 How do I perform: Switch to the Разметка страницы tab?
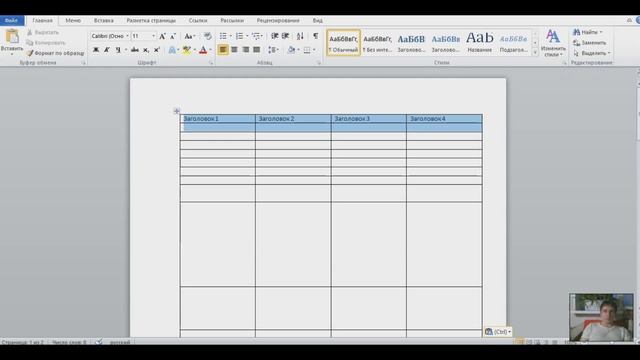click(x=151, y=20)
